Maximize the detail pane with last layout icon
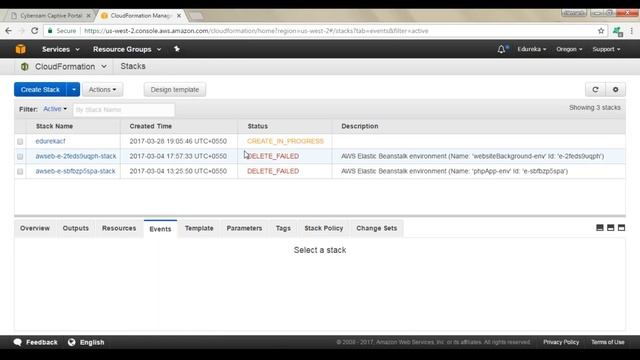Viewport: 640px width, 360px height. pyautogui.click(x=621, y=228)
